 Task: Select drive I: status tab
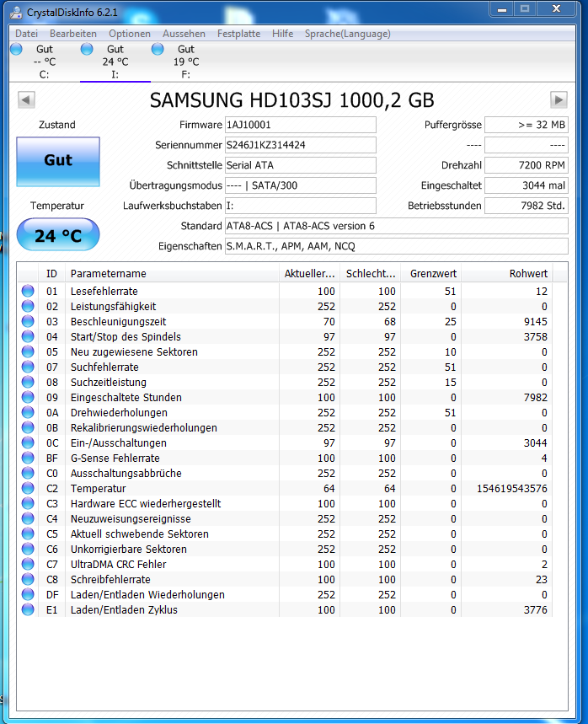[x=115, y=62]
